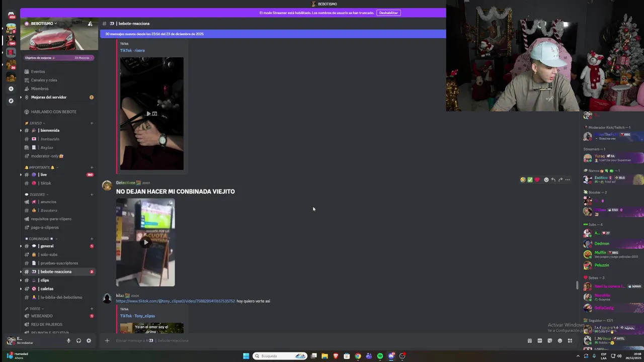The width and height of the screenshot is (644, 362).
Task: Open the Discover servers compass icon
Action: pyautogui.click(x=11, y=101)
